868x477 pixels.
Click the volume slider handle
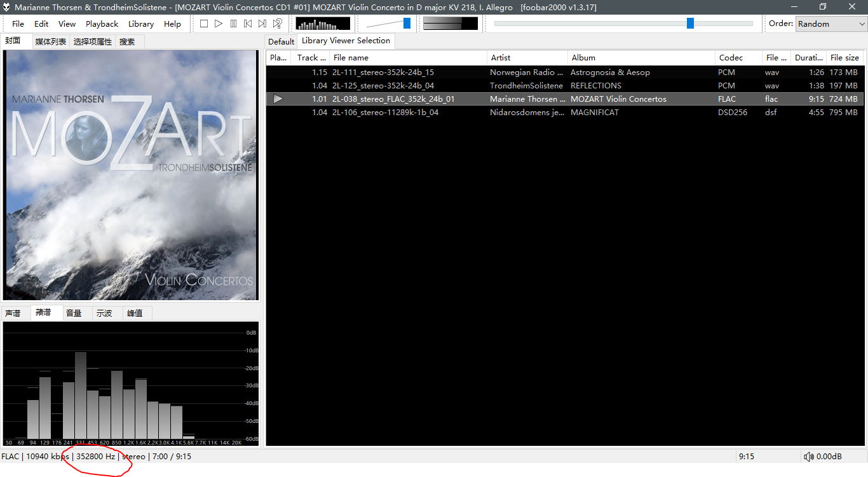pos(407,24)
